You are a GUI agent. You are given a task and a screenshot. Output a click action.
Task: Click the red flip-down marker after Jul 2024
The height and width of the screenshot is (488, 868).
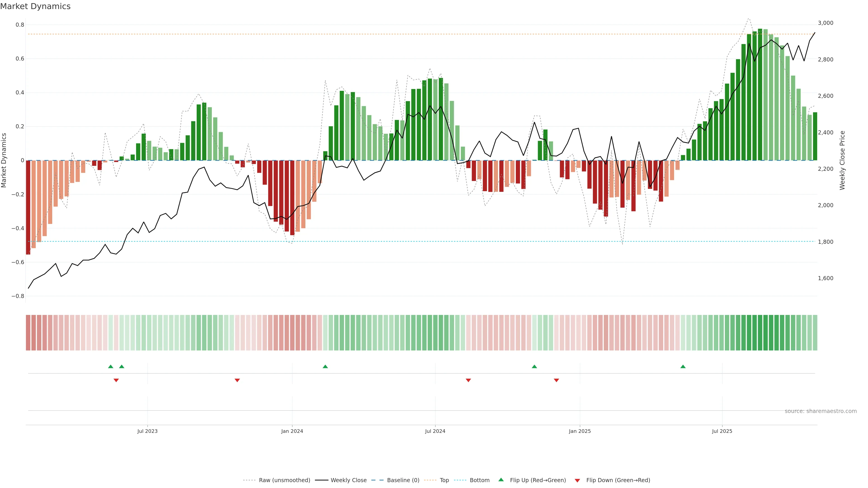pyautogui.click(x=468, y=380)
